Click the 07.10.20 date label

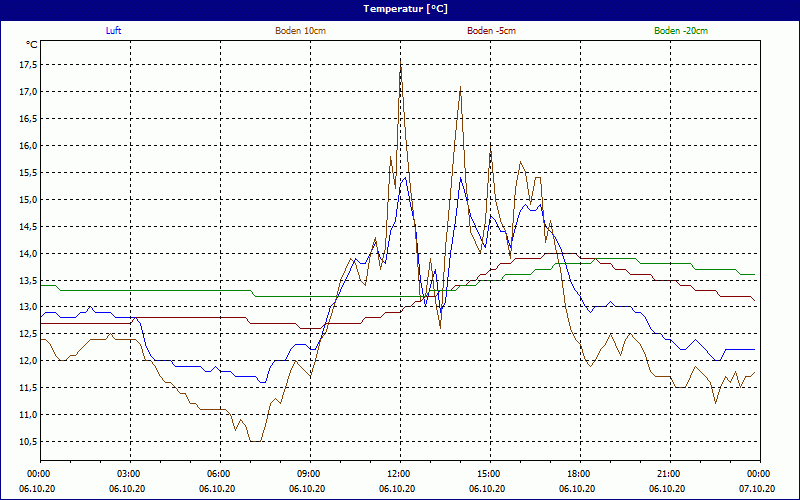coord(758,489)
